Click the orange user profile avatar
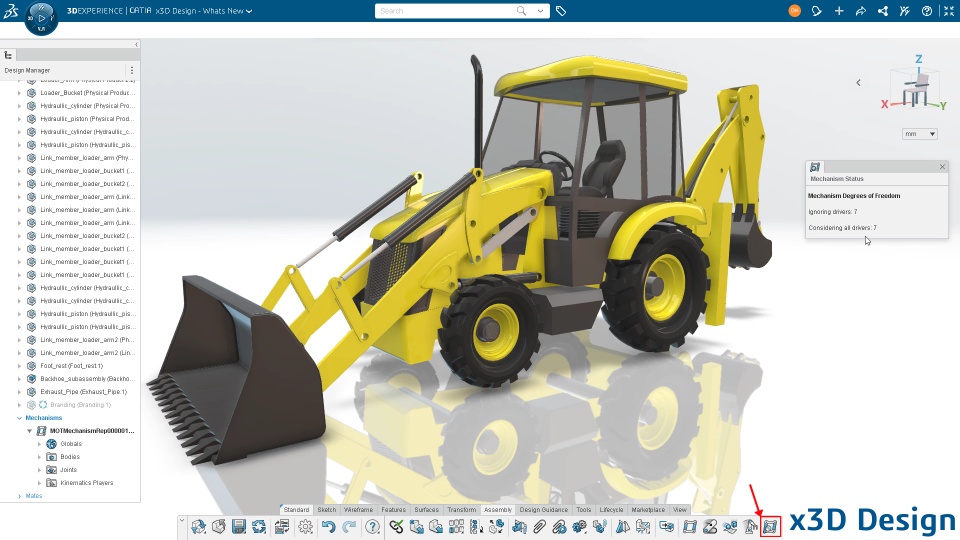Screen dimensions: 960x540 (x=794, y=11)
